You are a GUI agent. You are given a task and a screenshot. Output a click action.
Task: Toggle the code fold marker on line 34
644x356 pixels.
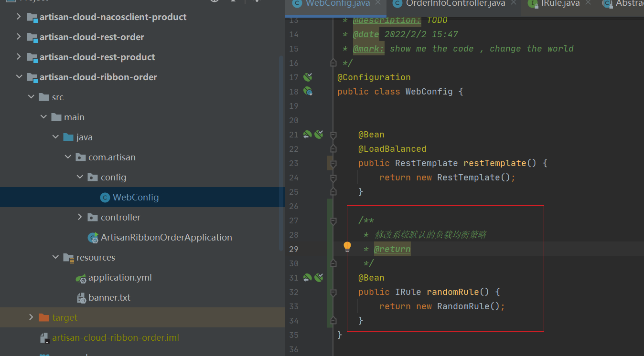333,321
